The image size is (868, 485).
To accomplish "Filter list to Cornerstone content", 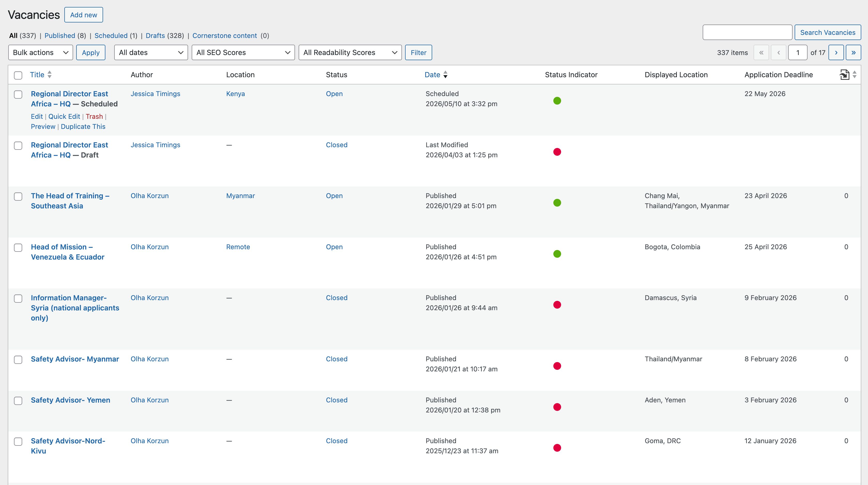I will [x=224, y=36].
